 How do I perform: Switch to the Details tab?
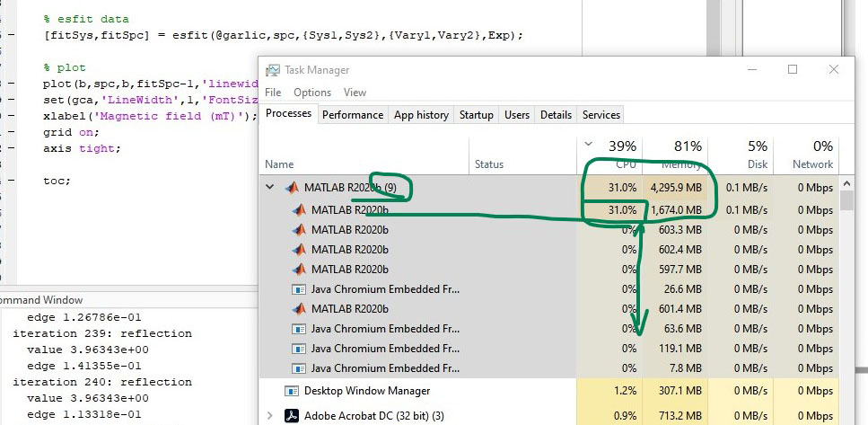(x=556, y=115)
